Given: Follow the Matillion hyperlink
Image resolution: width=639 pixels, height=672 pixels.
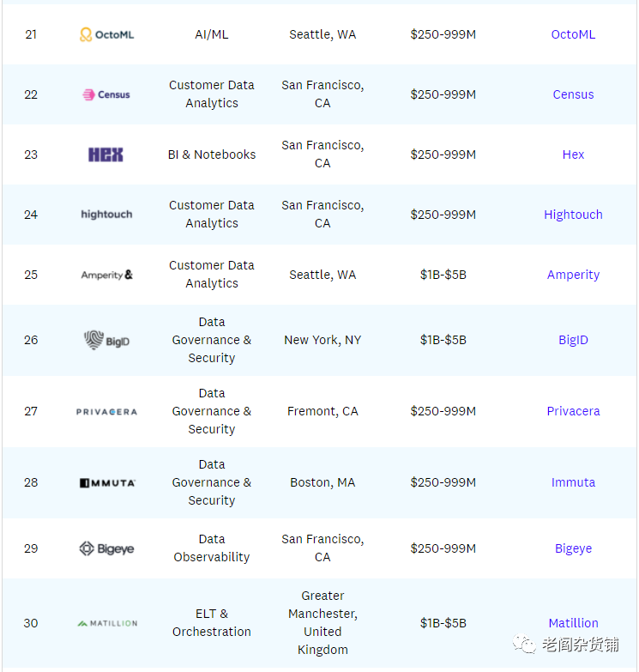Looking at the screenshot, I should click(573, 623).
